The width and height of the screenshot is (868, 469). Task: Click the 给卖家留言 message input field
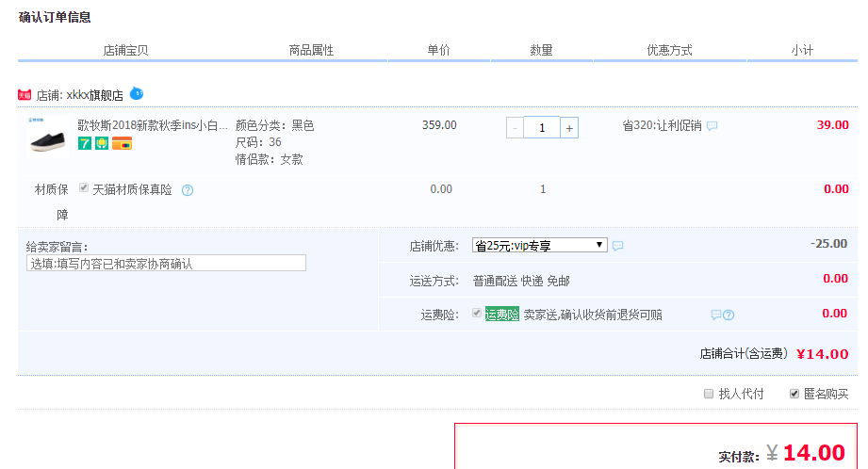point(166,264)
